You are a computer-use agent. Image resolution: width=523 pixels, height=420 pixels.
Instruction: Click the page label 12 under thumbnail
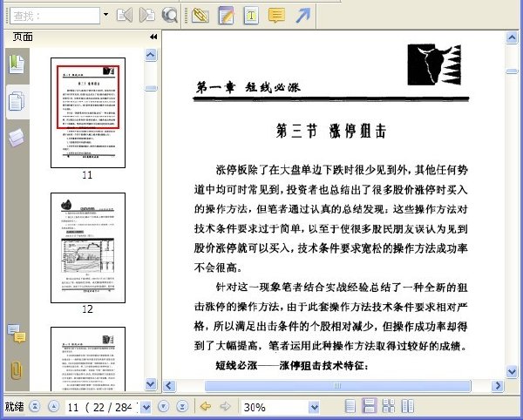(x=87, y=309)
